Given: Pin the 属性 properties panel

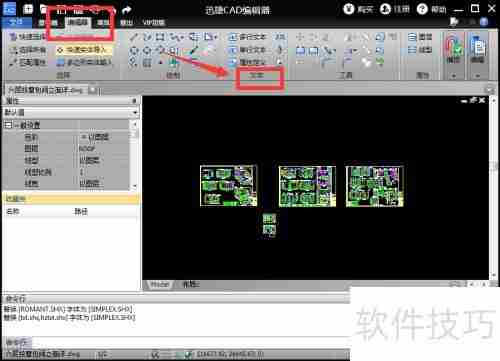Looking at the screenshot, I should [x=134, y=101].
